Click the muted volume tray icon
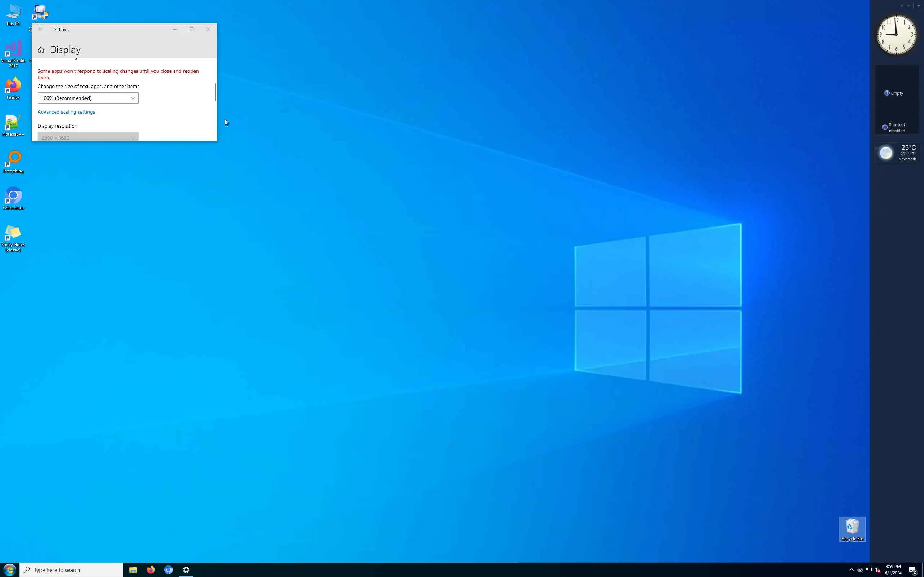924x577 pixels. [x=877, y=570]
